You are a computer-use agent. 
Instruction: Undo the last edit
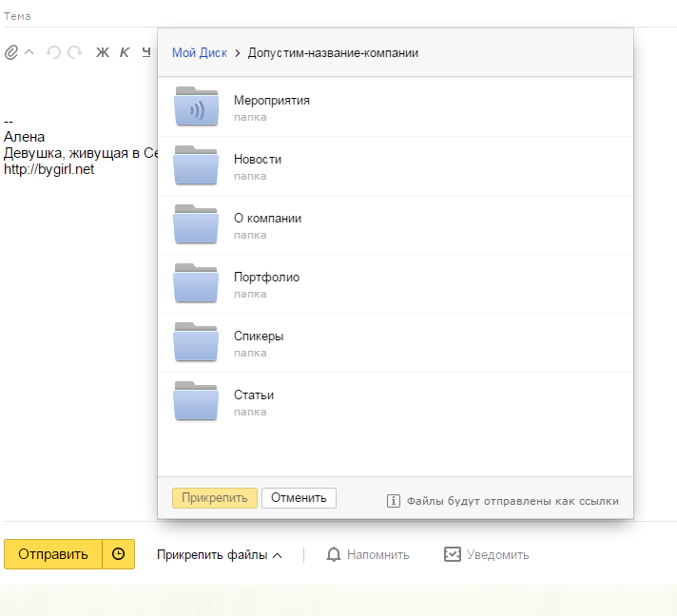coord(53,52)
